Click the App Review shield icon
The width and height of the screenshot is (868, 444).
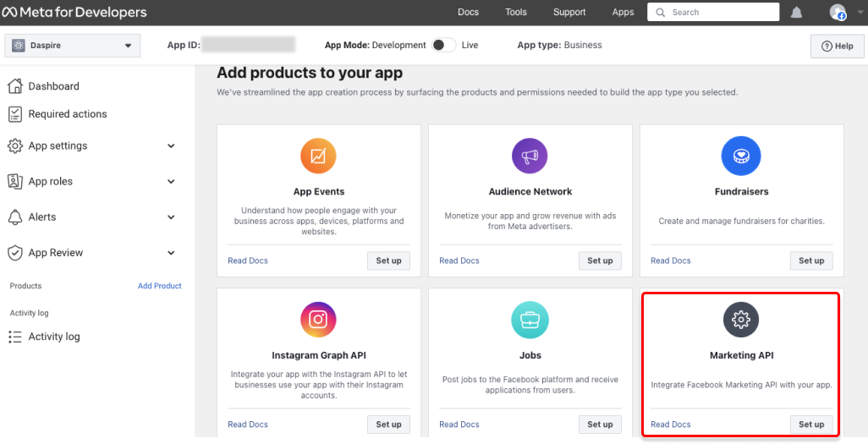tap(15, 253)
